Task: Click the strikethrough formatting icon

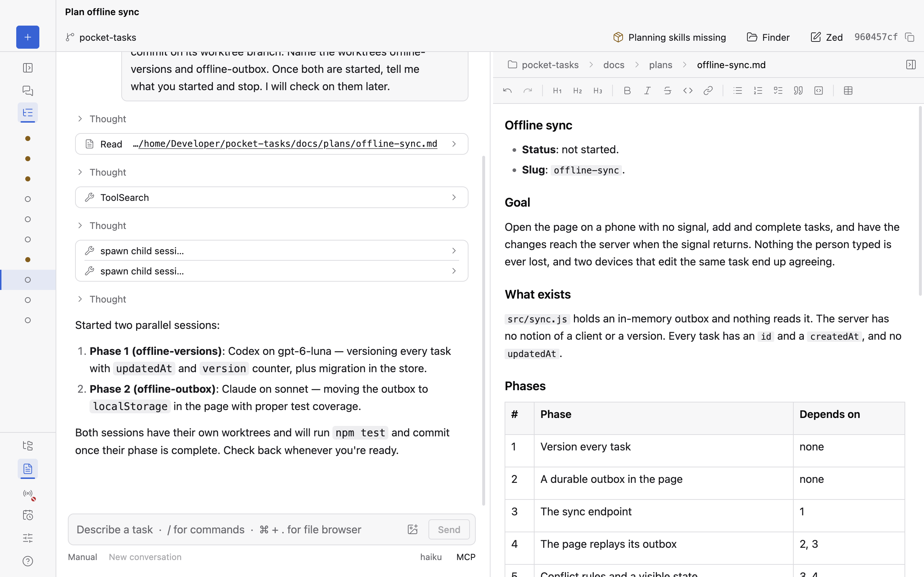Action: point(667,91)
